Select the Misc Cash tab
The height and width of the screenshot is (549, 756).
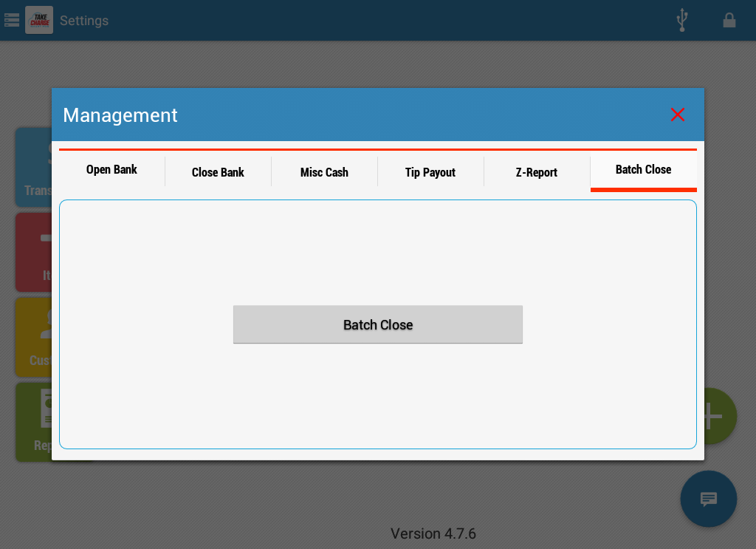click(x=324, y=172)
